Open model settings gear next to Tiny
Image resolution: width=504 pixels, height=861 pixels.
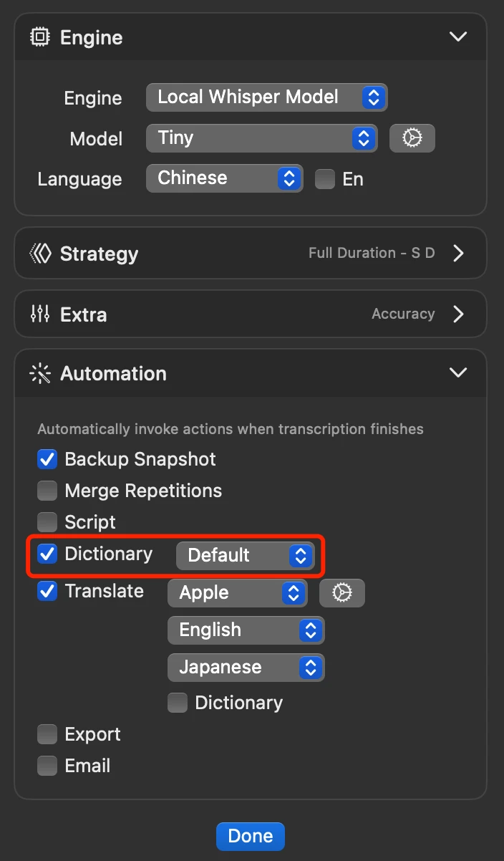coord(412,138)
